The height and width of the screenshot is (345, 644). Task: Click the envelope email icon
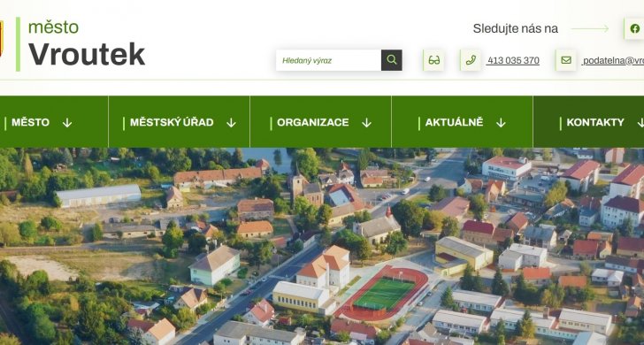tap(566, 60)
